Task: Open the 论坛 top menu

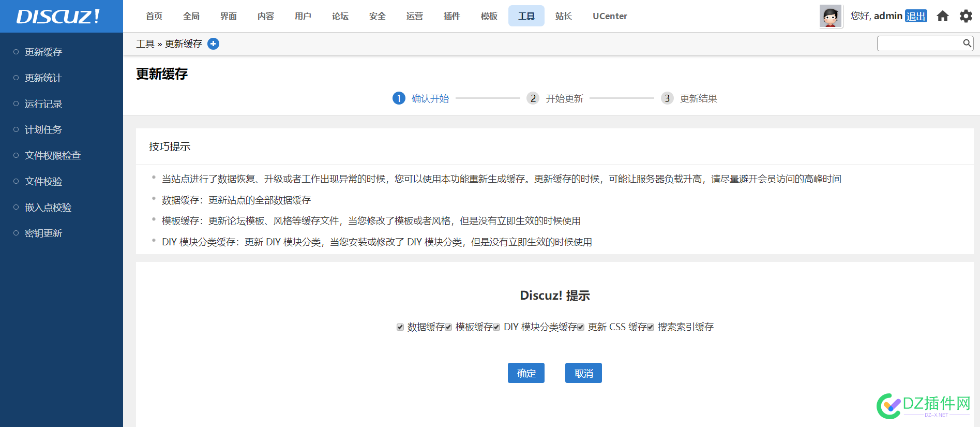Action: pyautogui.click(x=340, y=16)
